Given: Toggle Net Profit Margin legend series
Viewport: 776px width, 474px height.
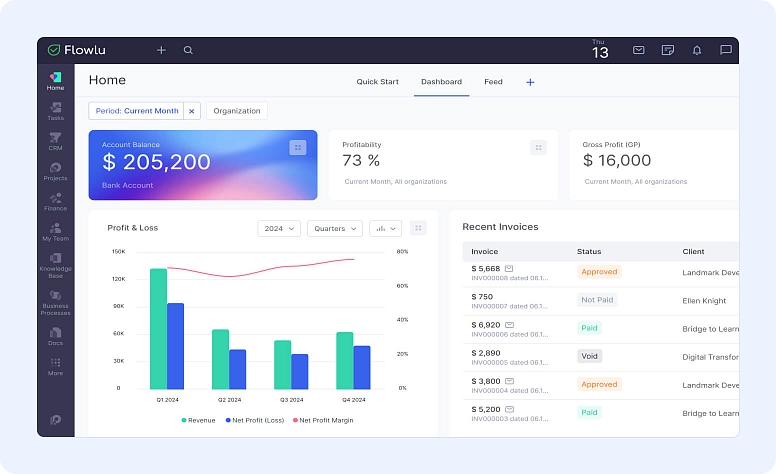Looking at the screenshot, I should pyautogui.click(x=323, y=420).
